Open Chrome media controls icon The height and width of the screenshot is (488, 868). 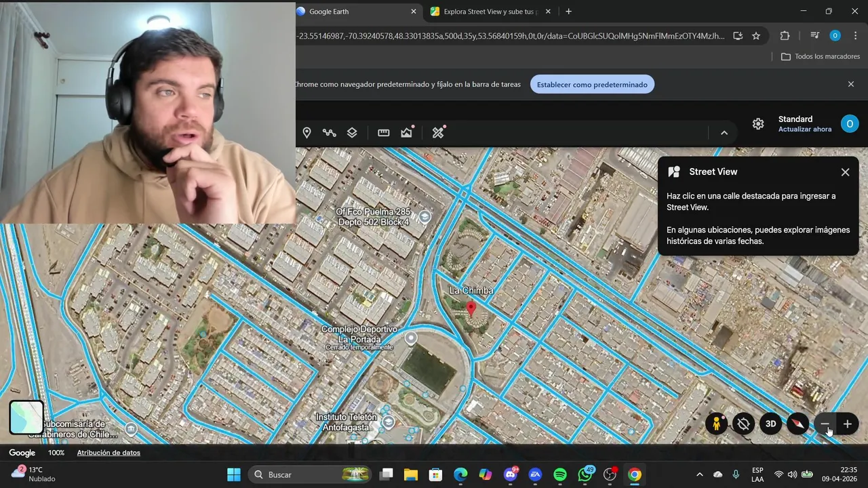(814, 36)
